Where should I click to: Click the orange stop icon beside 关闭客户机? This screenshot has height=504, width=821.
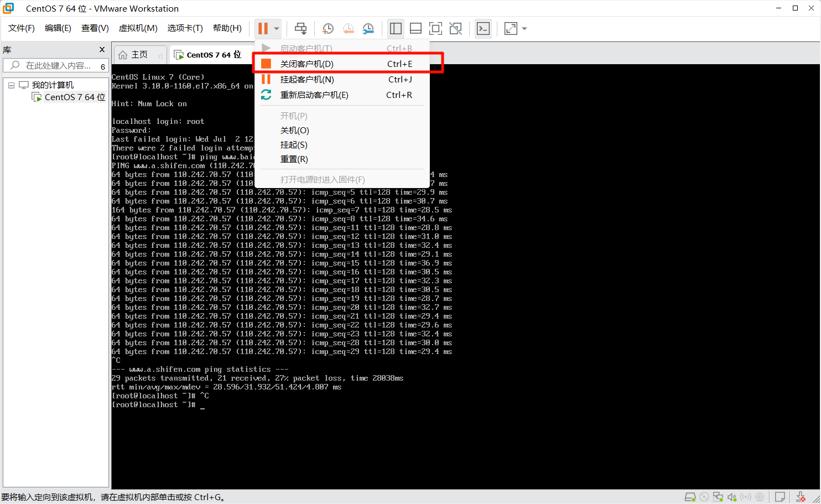pos(266,64)
